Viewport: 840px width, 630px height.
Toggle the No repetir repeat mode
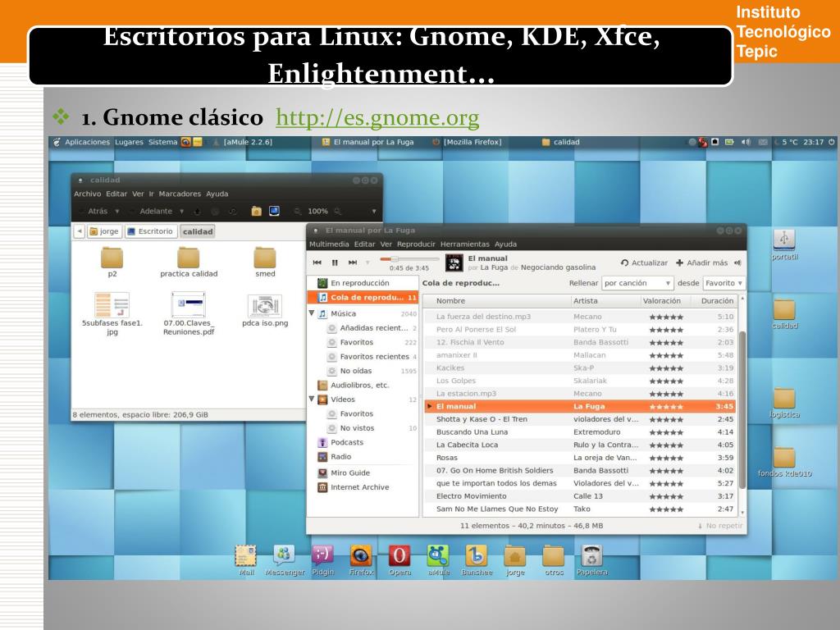coord(720,526)
